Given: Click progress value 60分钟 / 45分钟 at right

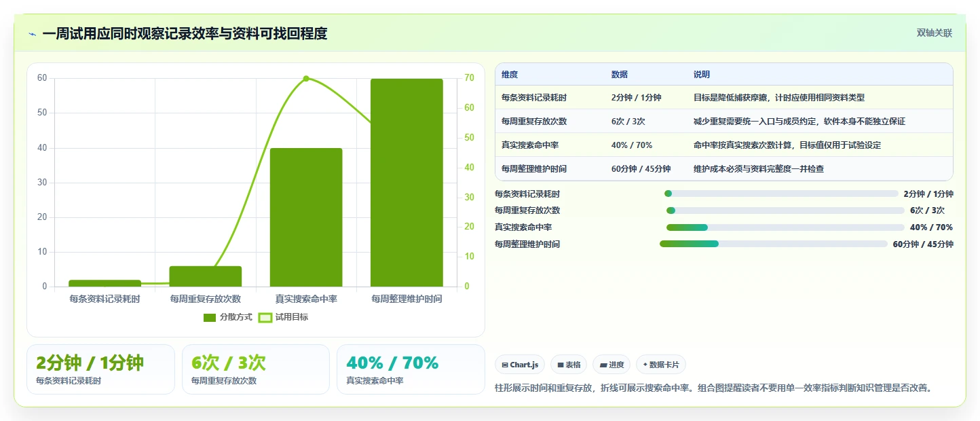Looking at the screenshot, I should (923, 244).
